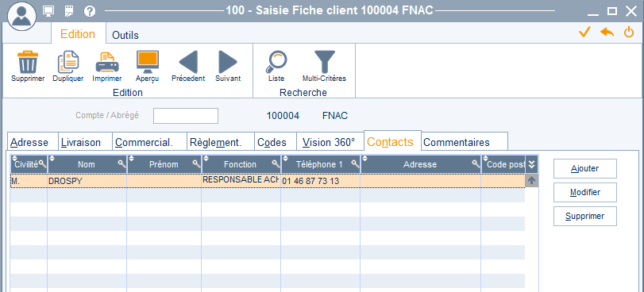Go to next record with Suivant arrow
644x292 pixels.
[x=228, y=62]
